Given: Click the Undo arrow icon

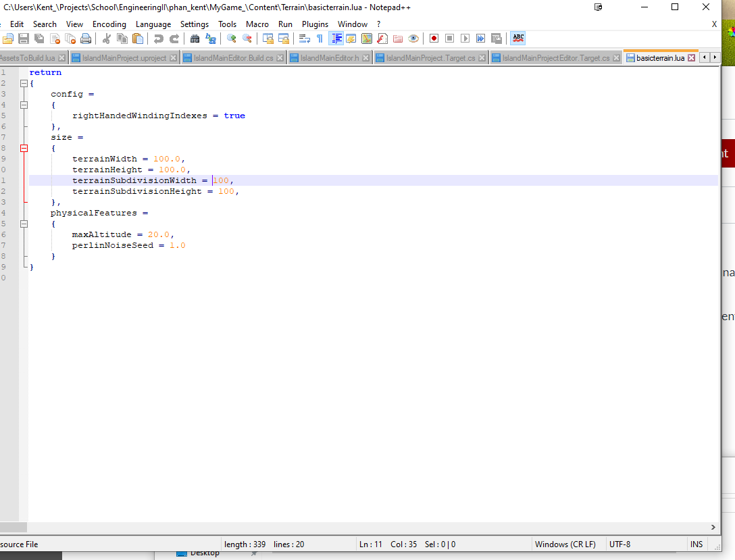Looking at the screenshot, I should pos(159,39).
